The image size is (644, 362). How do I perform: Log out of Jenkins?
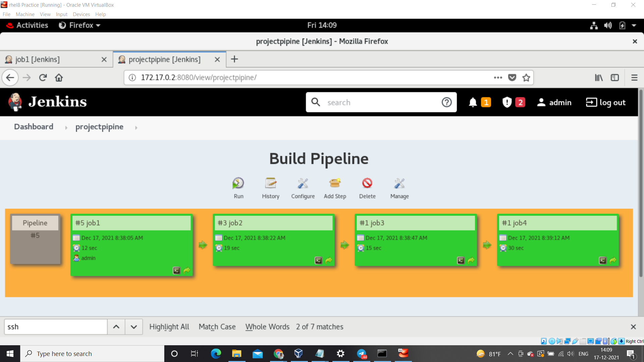pyautogui.click(x=606, y=102)
